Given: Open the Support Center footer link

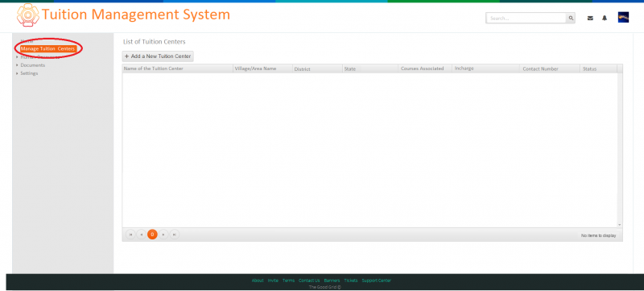Looking at the screenshot, I should [x=376, y=281].
